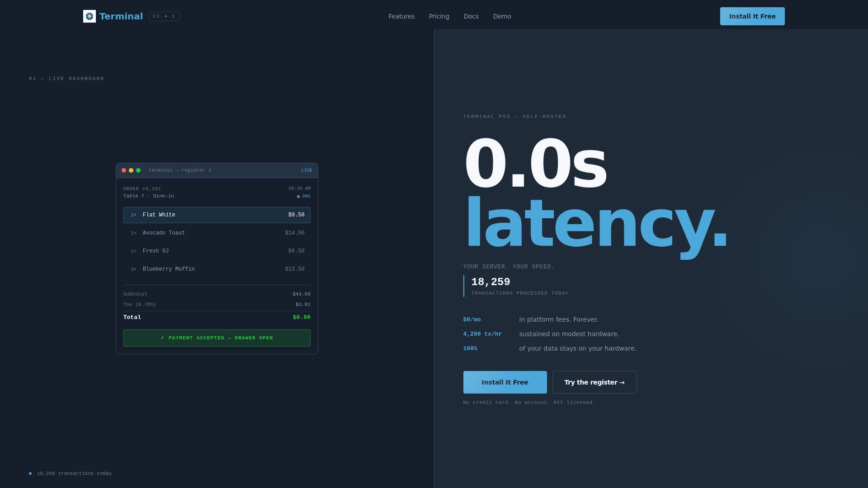Screen dimensions: 868x488
Task: Open the Features nav item
Action: 401,16
